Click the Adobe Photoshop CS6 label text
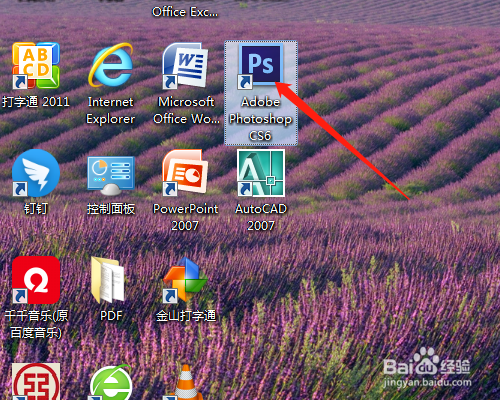Viewport: 500px width, 400px height. (x=260, y=119)
